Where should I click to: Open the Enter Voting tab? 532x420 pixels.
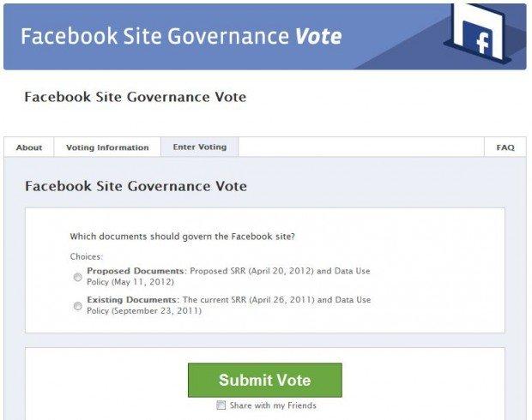(199, 147)
